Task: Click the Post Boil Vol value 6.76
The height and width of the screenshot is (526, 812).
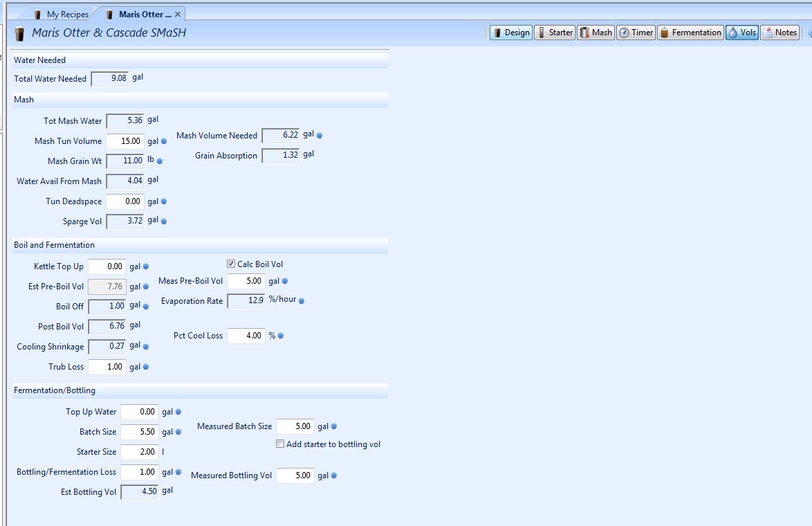Action: point(107,327)
